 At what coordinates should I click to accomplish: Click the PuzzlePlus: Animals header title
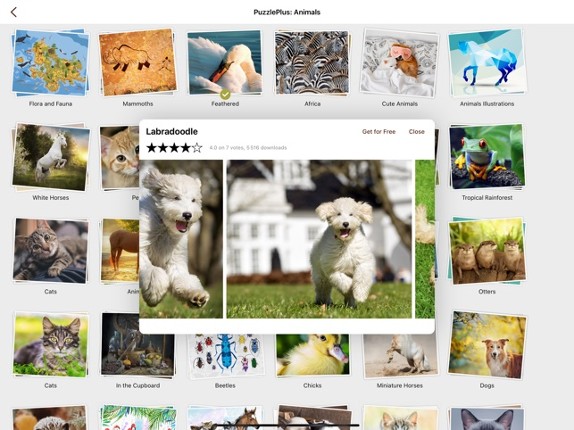coord(287,12)
